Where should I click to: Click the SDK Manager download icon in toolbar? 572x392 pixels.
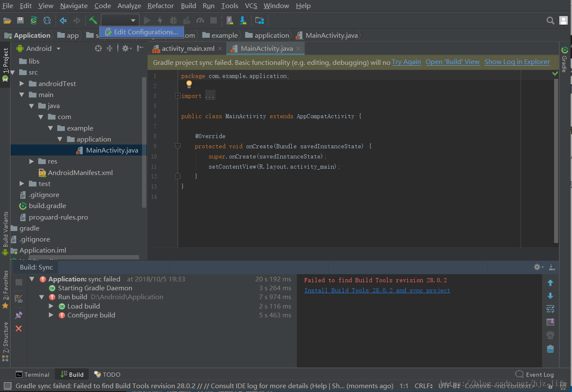click(243, 20)
